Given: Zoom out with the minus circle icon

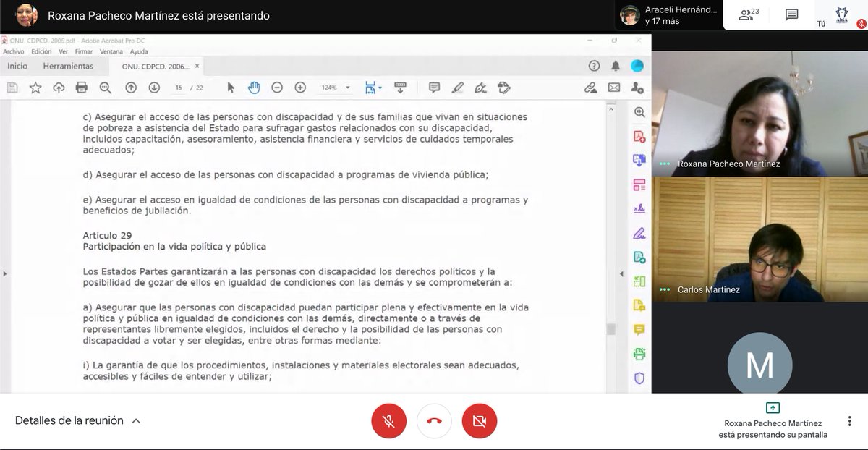Looking at the screenshot, I should pos(277,88).
